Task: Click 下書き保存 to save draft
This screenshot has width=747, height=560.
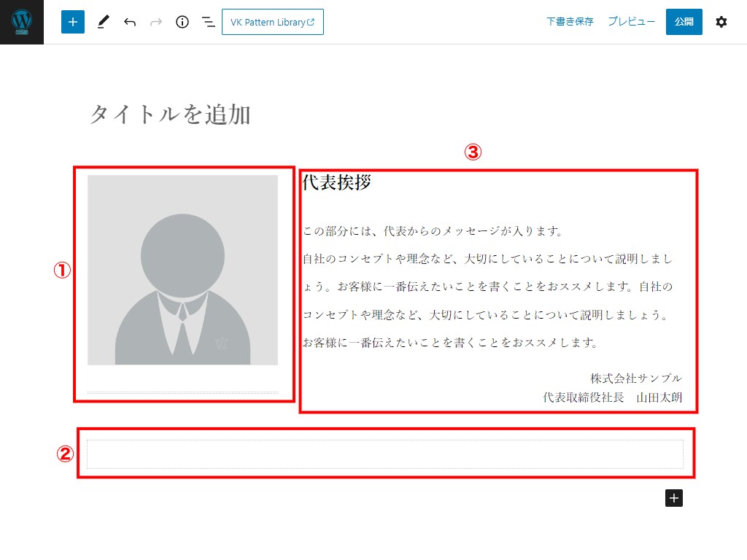Action: point(570,22)
